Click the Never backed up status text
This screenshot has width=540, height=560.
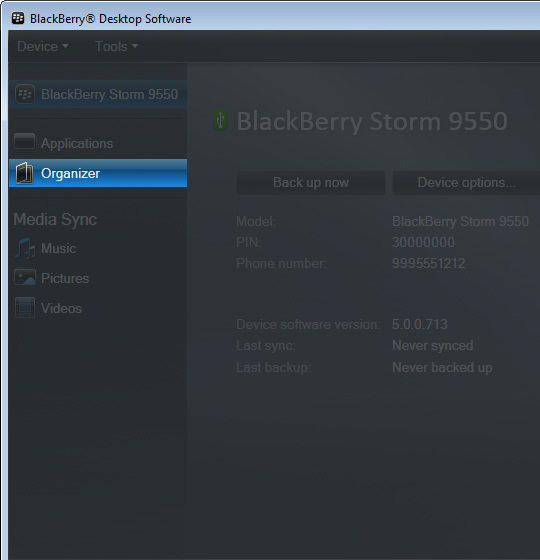[x=442, y=368]
